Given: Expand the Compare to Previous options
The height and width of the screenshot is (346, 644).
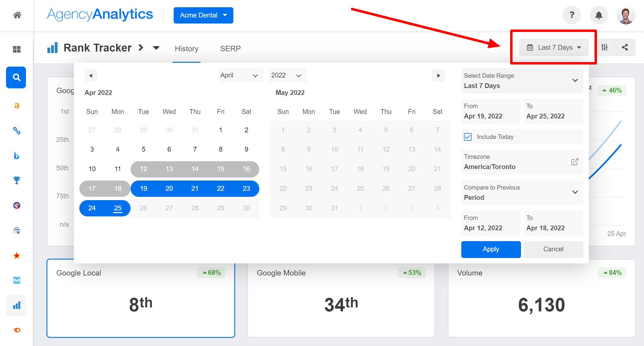Looking at the screenshot, I should click(575, 192).
